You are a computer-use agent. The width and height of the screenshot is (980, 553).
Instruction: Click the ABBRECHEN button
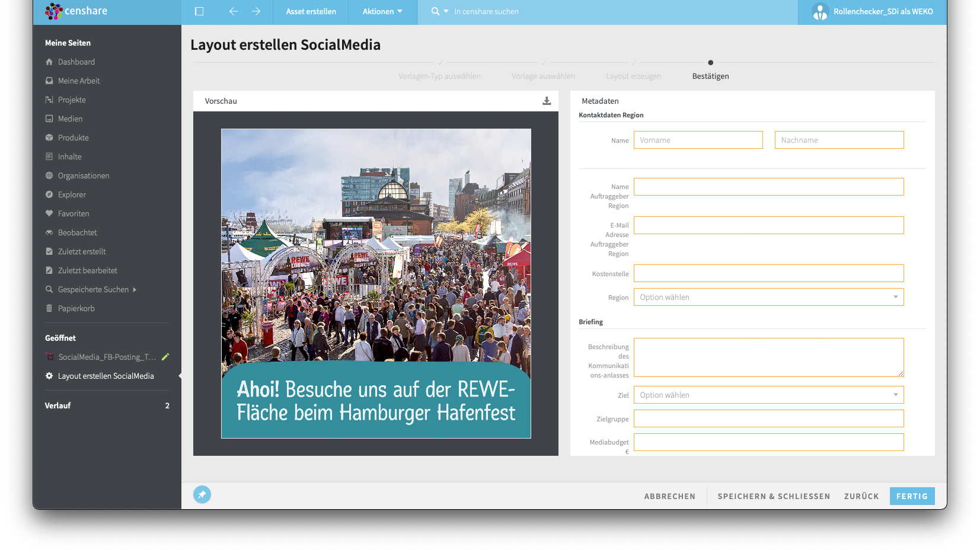670,496
